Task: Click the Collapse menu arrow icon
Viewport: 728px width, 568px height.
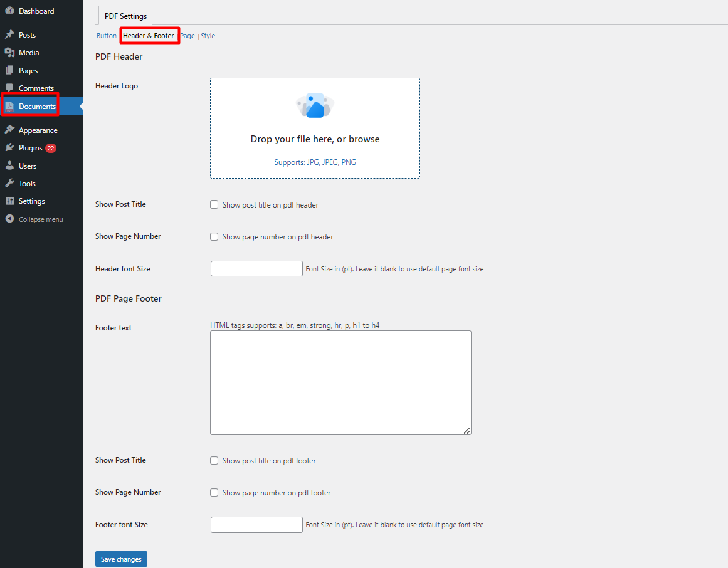Action: pyautogui.click(x=9, y=219)
